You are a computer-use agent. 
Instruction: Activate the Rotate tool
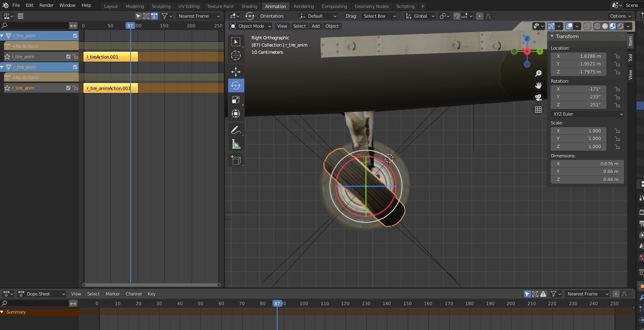pyautogui.click(x=236, y=86)
